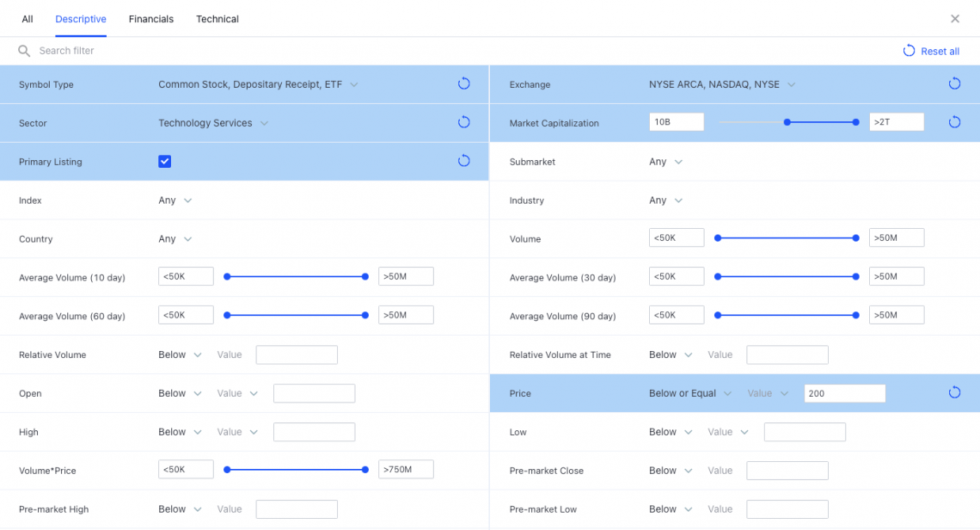Open the Country dropdown
Screen dimensions: 980x530
coord(175,239)
